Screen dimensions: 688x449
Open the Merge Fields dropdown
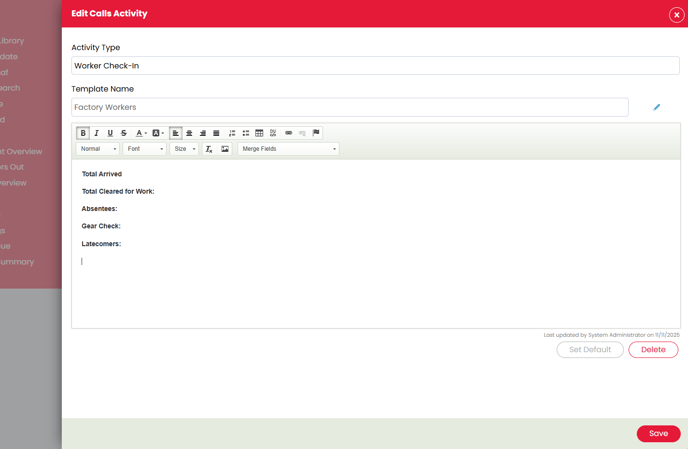(x=288, y=149)
